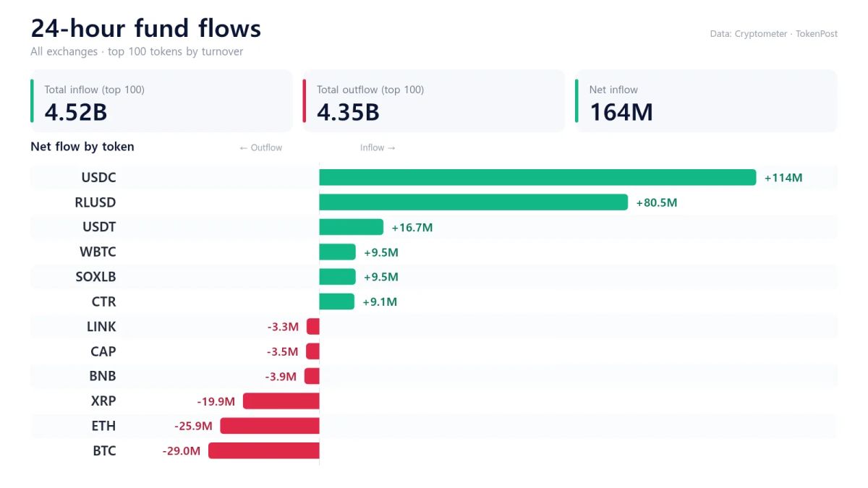Click the XRP token label
Screen dimensions: 868x488
click(x=103, y=401)
